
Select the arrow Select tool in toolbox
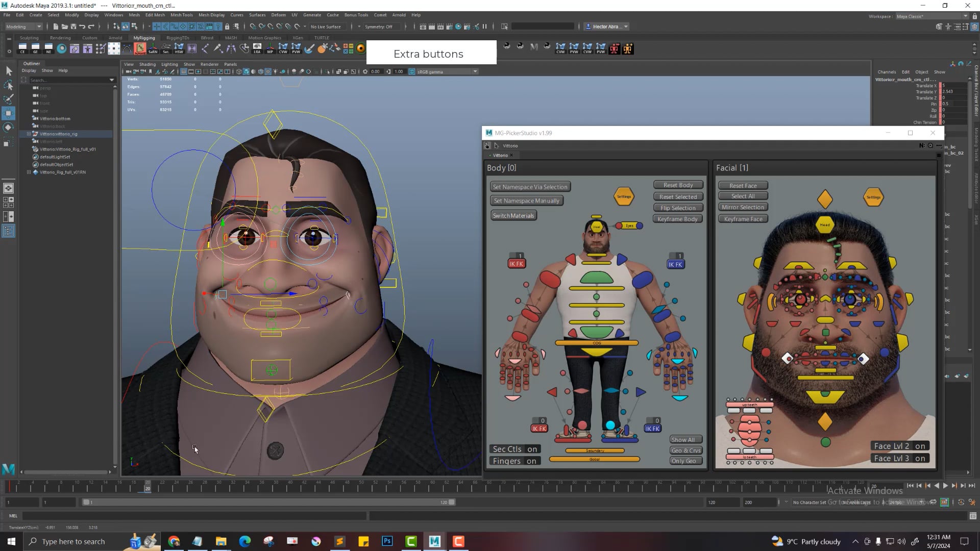pyautogui.click(x=9, y=70)
